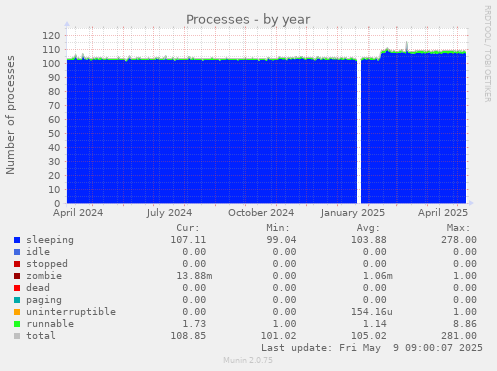Image resolution: width=497 pixels, height=371 pixels.
Task: Click the runnable average value 1.14
Action: click(x=375, y=324)
